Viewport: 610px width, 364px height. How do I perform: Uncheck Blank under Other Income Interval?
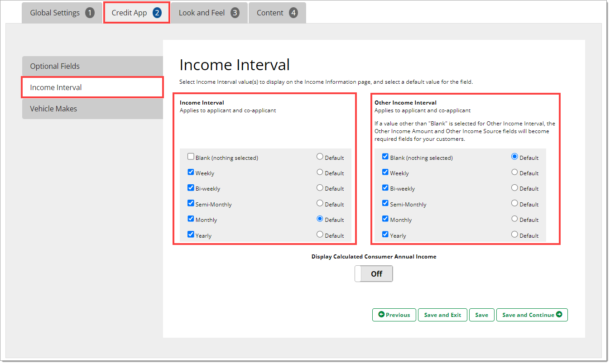coord(385,157)
